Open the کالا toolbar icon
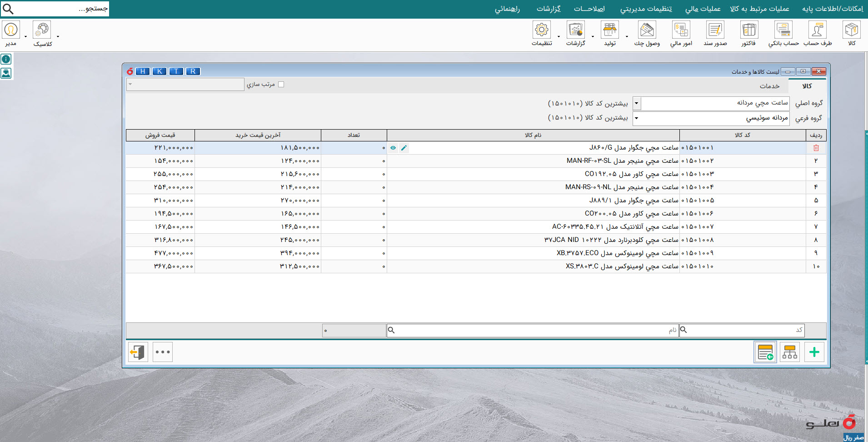 tap(851, 30)
